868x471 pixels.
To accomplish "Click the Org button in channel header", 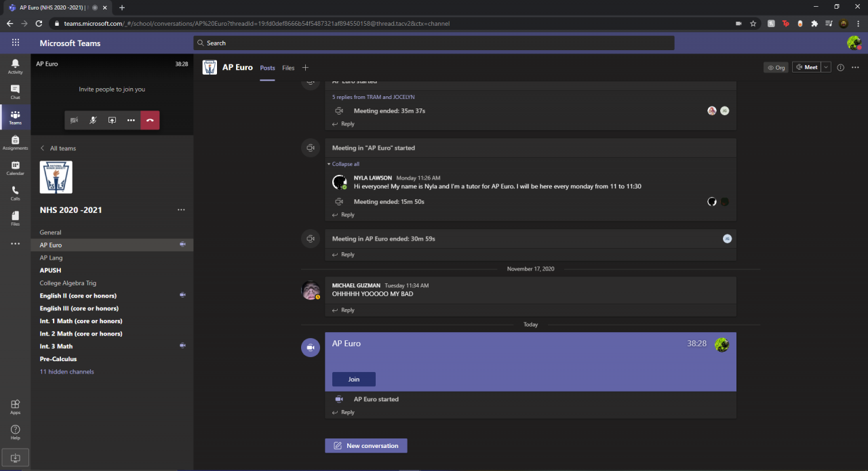I will click(776, 67).
